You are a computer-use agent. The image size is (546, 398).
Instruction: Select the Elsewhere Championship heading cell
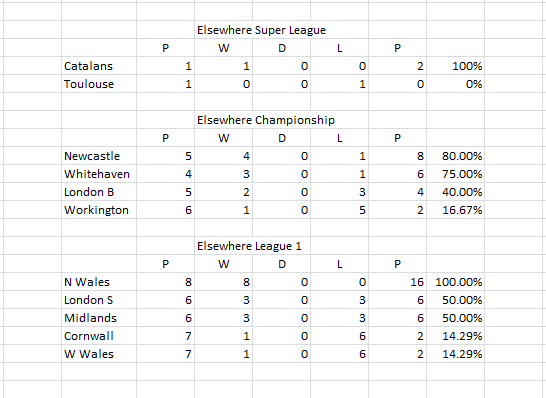266,120
